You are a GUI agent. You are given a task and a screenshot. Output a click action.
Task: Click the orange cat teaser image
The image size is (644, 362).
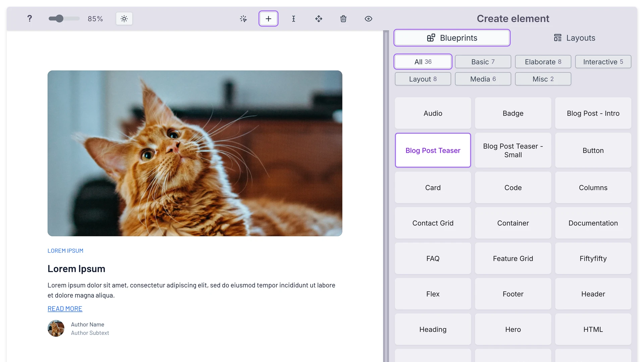pyautogui.click(x=195, y=153)
